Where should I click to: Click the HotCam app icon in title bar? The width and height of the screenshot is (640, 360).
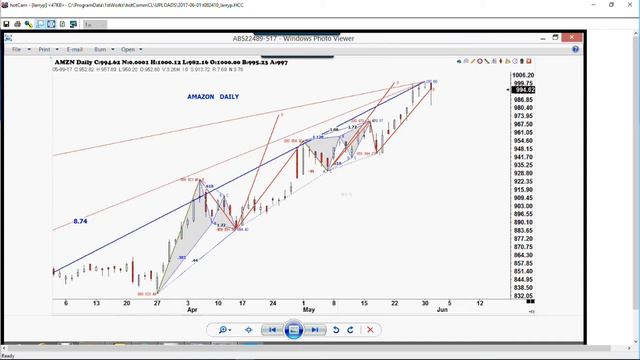point(4,5)
